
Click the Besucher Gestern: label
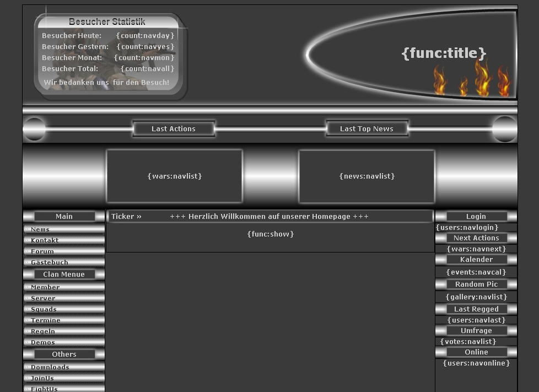pyautogui.click(x=75, y=46)
